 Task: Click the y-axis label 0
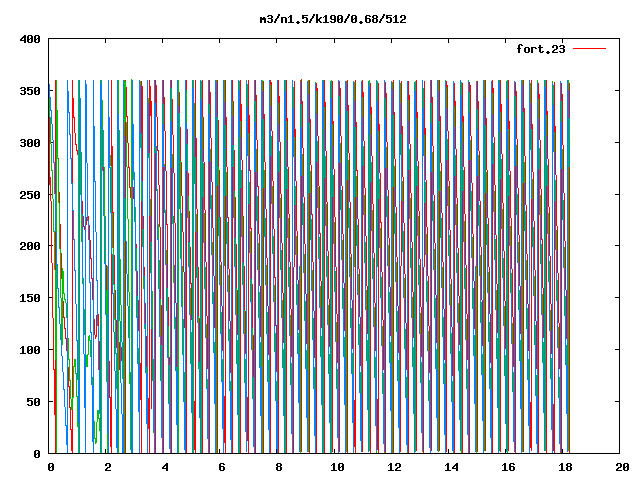(x=37, y=453)
